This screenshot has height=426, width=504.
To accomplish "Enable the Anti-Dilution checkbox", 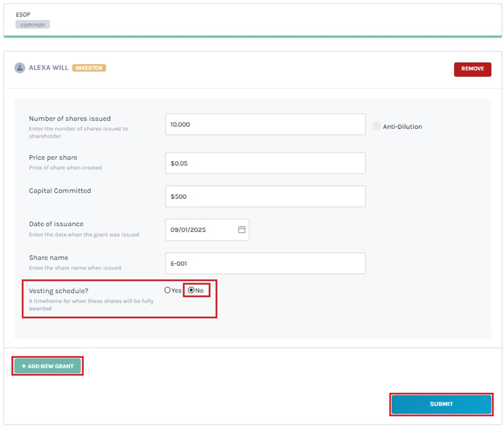I will tap(376, 126).
